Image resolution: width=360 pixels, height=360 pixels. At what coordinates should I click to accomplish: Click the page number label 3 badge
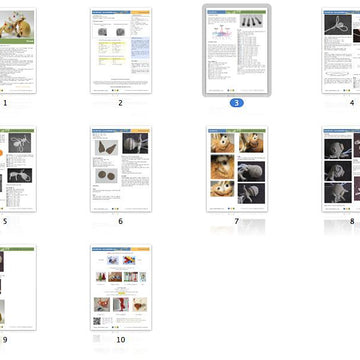(237, 103)
